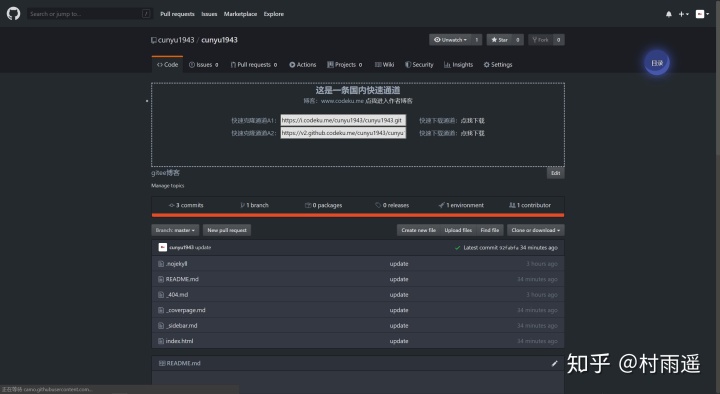Open the Unwatch dropdown
The image size is (720, 394).
click(x=450, y=40)
